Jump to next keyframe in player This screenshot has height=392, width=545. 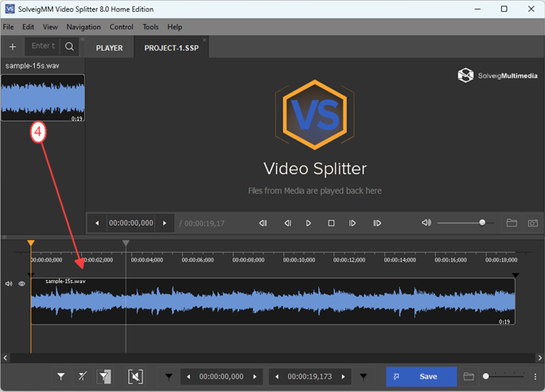[x=377, y=223]
